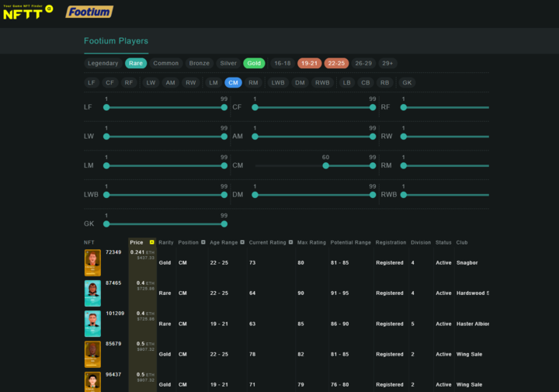This screenshot has height=392, width=559.
Task: Toggle the Legendary rarity filter
Action: [102, 63]
